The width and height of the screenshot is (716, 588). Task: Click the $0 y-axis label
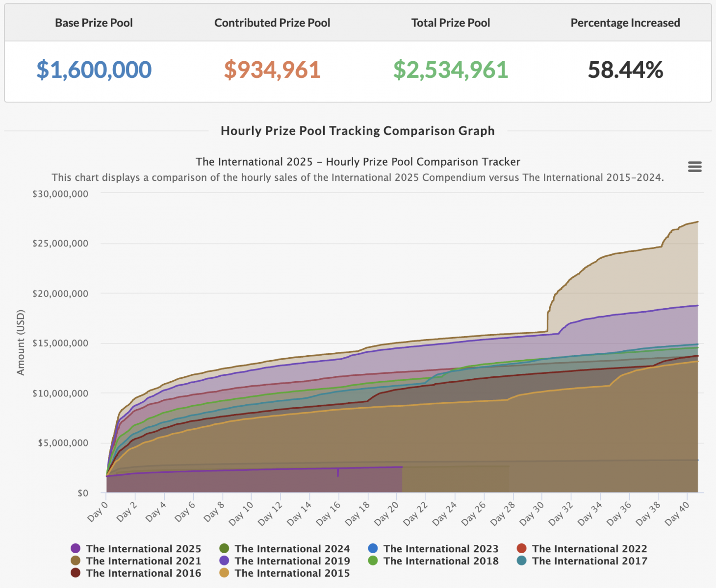point(83,493)
